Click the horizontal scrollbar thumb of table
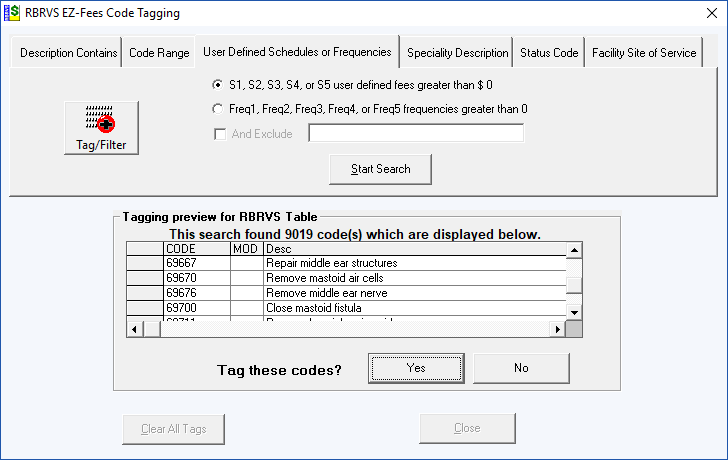 [x=152, y=329]
